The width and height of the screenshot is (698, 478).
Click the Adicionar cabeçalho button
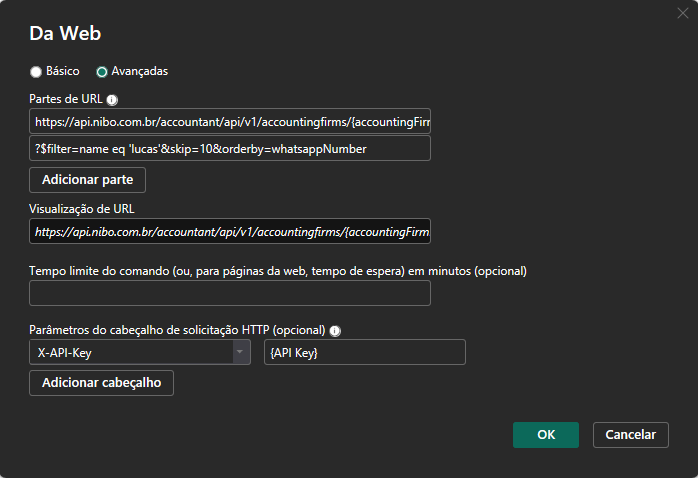(x=101, y=383)
